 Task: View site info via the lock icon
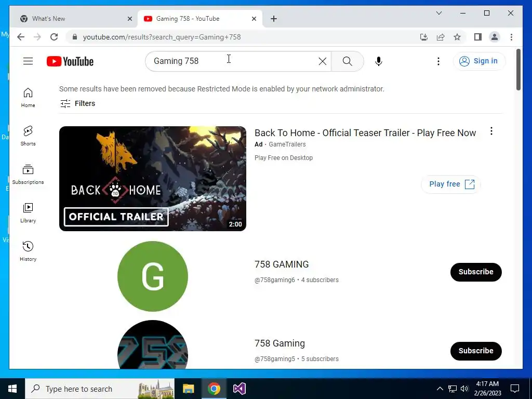[75, 37]
